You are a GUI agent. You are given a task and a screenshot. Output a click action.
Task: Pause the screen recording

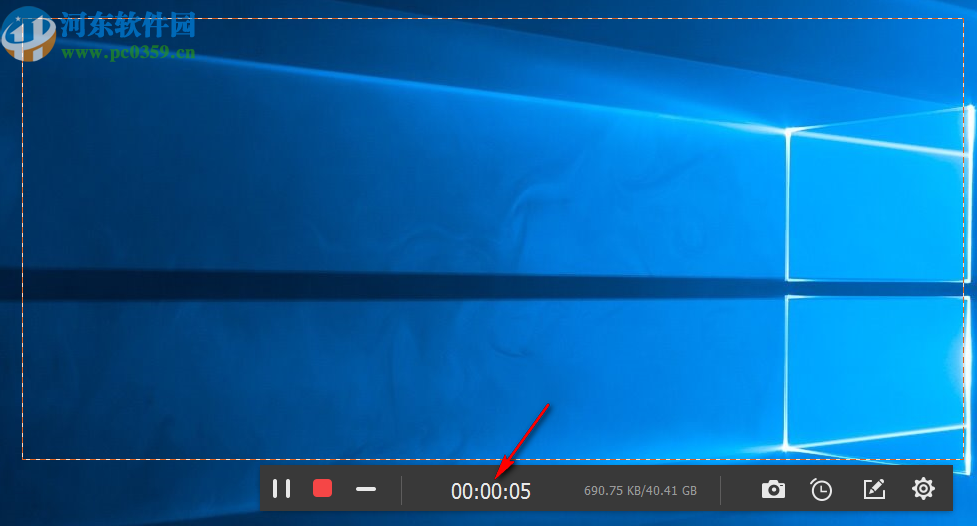282,489
